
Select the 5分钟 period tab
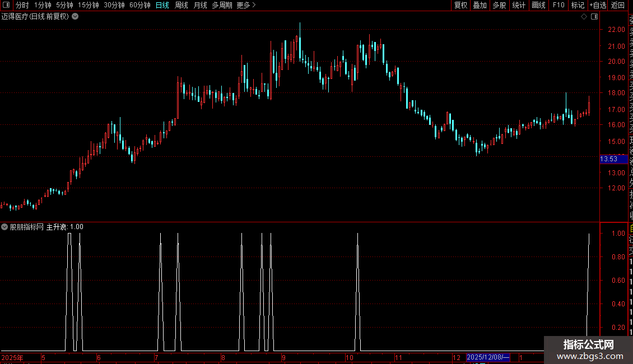pos(64,5)
